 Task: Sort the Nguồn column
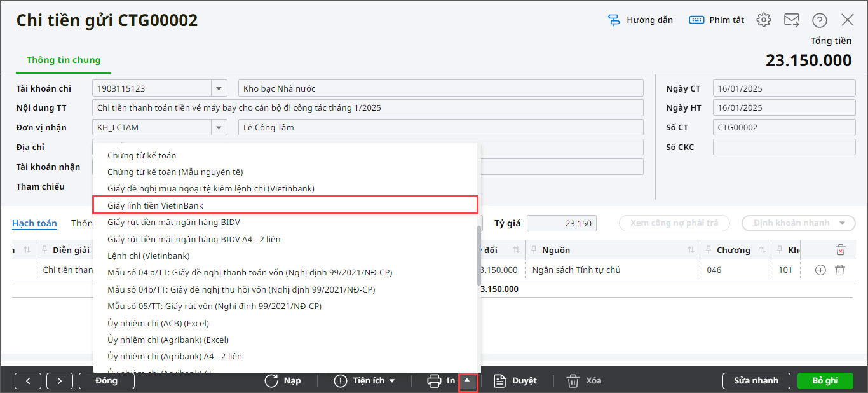(x=691, y=250)
